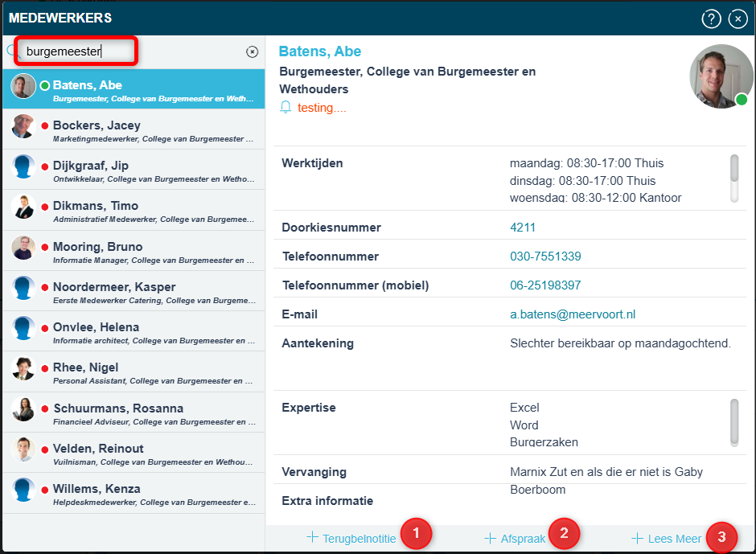Click the Slechter bereikbaar op maandagochtend note
The width and height of the screenshot is (756, 554).
pos(620,343)
